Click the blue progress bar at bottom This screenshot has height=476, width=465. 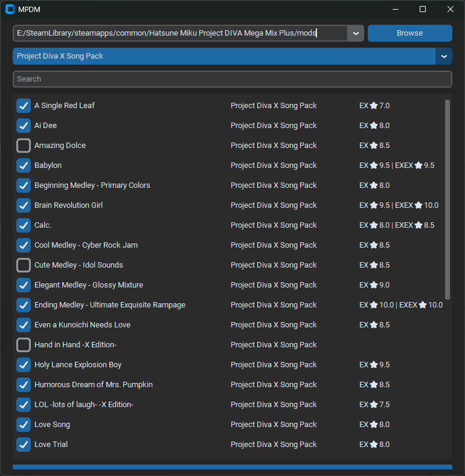pyautogui.click(x=232, y=467)
